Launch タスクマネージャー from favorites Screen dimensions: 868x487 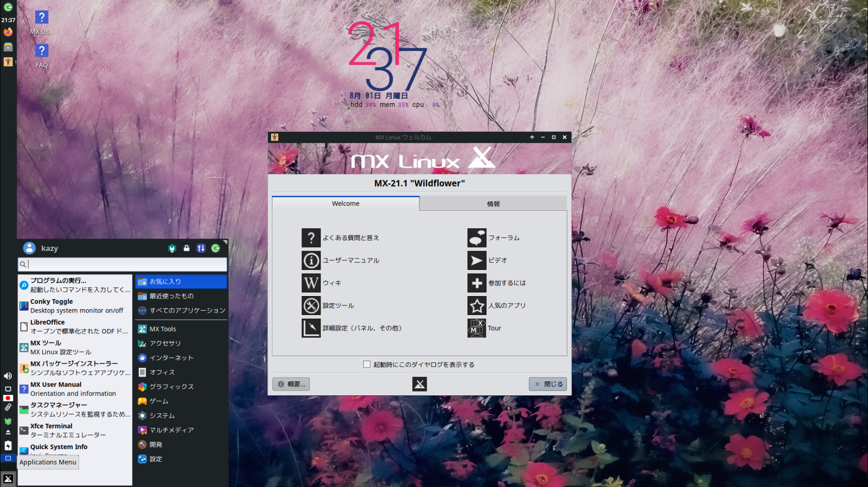75,409
